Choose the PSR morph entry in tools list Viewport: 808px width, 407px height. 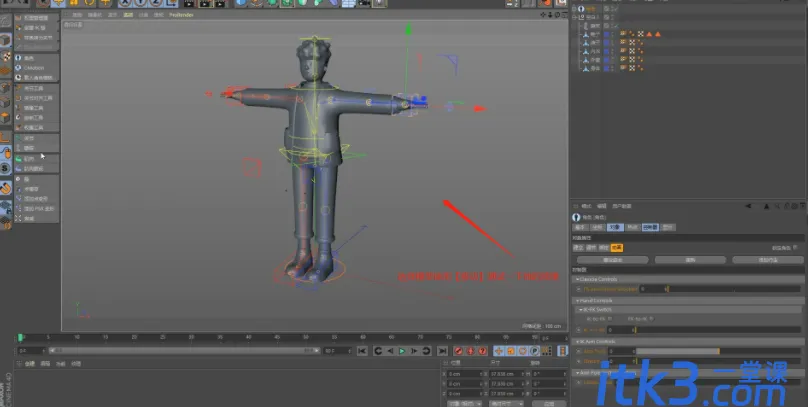tap(37, 209)
